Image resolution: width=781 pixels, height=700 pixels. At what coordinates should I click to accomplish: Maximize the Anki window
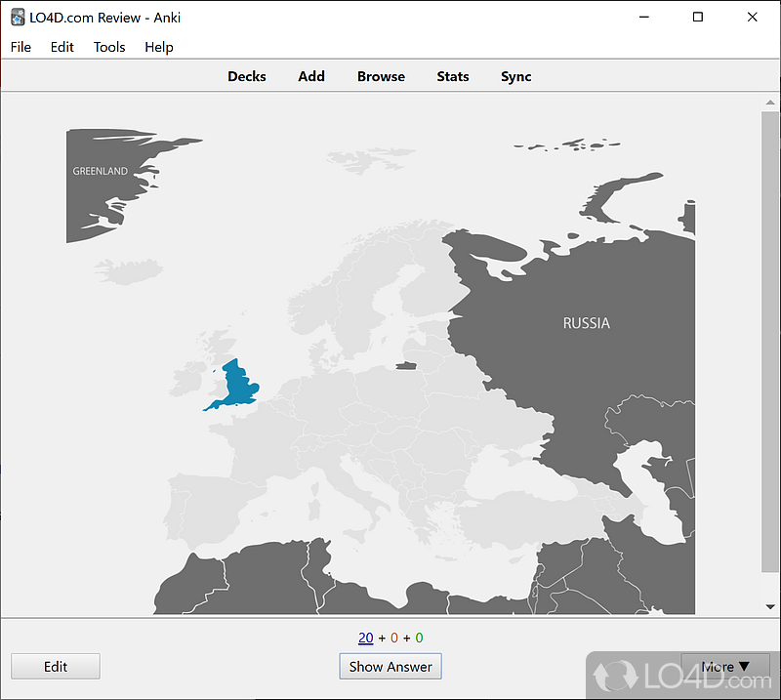[x=698, y=17]
